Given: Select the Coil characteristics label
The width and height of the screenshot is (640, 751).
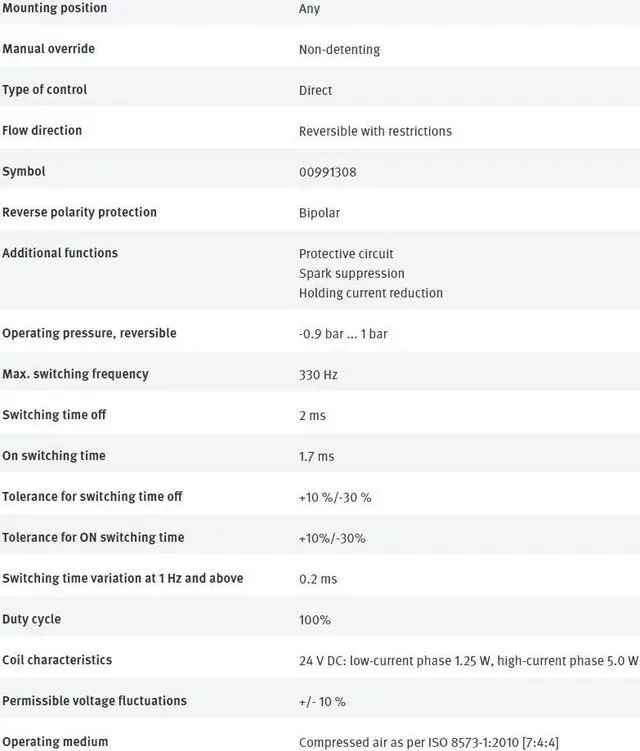Looking at the screenshot, I should pyautogui.click(x=57, y=660).
